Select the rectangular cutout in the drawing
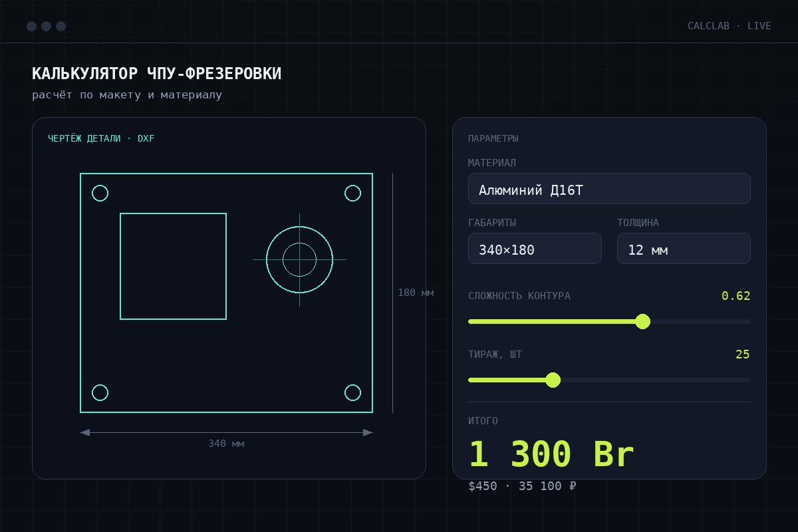This screenshot has width=798, height=532. click(173, 266)
